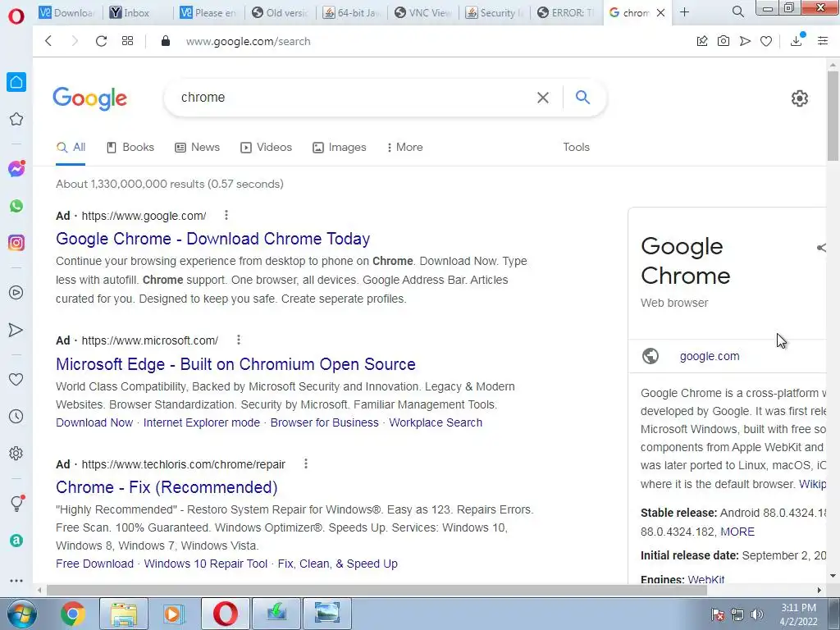Open the Home sidebar icon
This screenshot has width=840, height=630.
point(16,82)
